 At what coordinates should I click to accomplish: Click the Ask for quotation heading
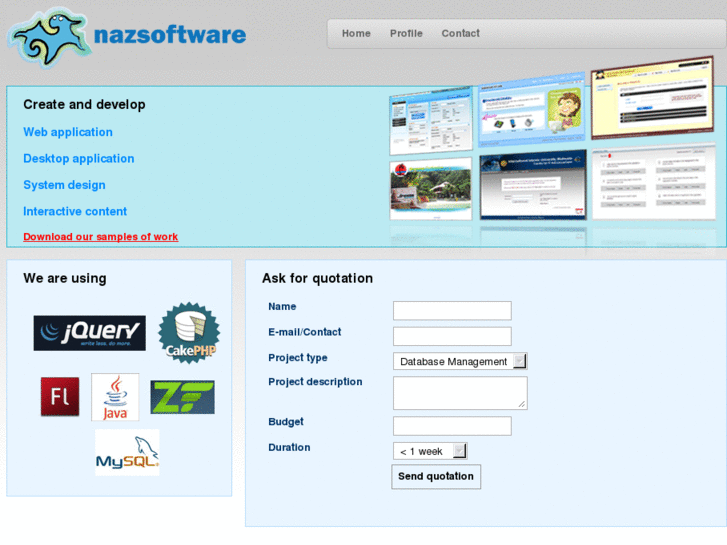(318, 278)
